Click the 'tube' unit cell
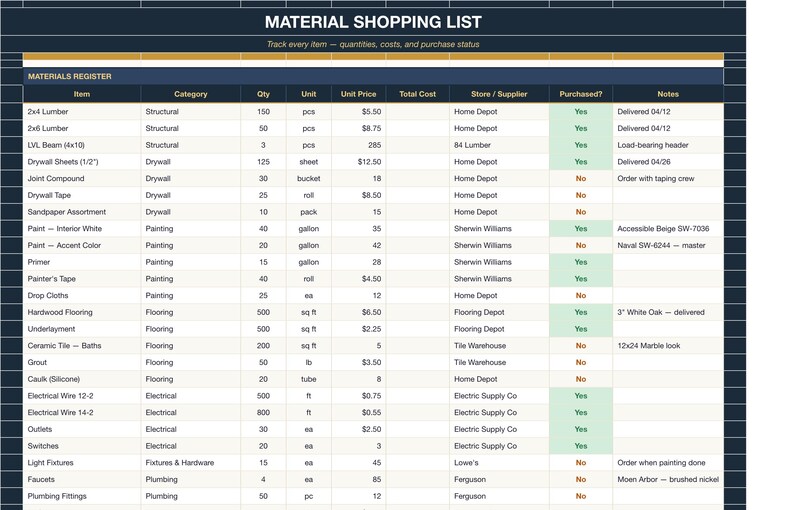This screenshot has height=510, width=794. tap(309, 379)
